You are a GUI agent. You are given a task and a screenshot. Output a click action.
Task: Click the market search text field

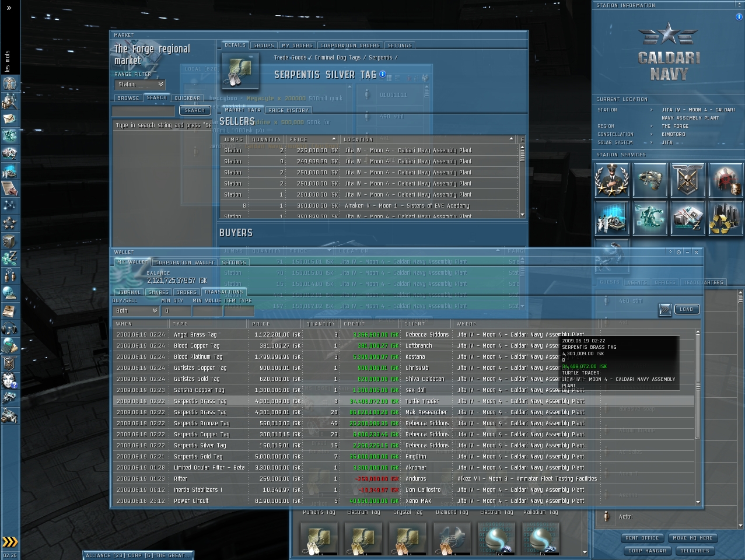tap(144, 110)
